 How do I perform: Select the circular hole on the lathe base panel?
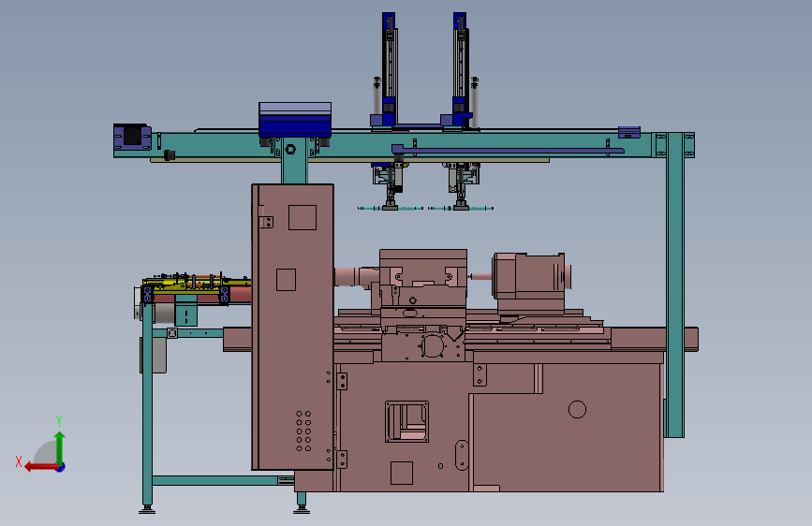(x=577, y=410)
